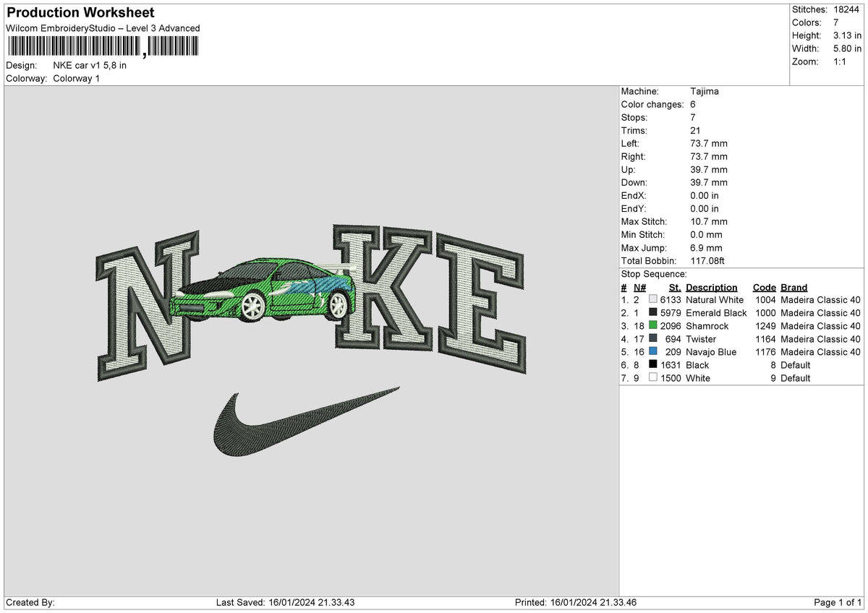The image size is (868, 613).
Task: Click the Max Stitch value "10.7 mm"
Action: (709, 222)
